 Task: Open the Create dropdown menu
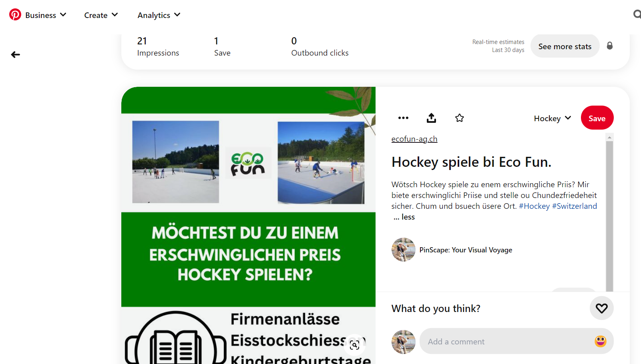101,15
